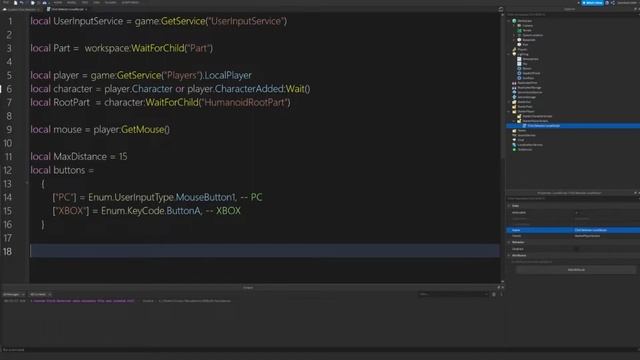Select the DepthOfField effect icon
This screenshot has width=640, height=360.
(x=519, y=73)
